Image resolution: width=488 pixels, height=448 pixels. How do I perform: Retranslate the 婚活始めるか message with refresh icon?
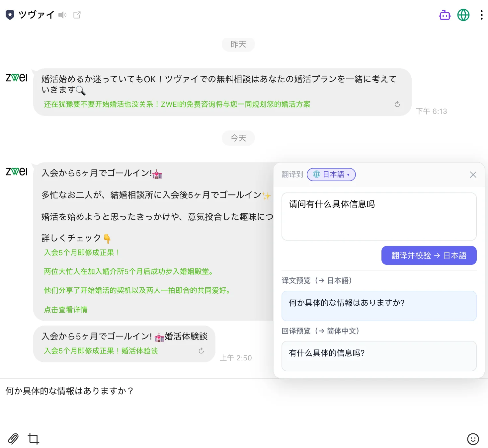(397, 104)
